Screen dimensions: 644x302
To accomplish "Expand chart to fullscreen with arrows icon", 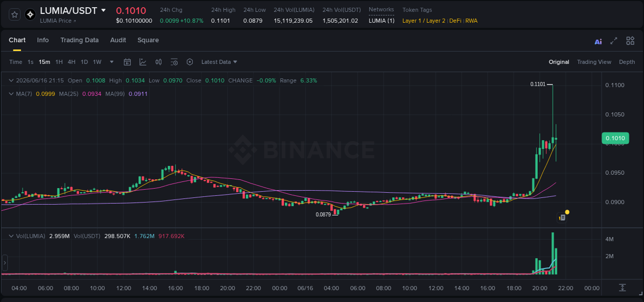I will coord(614,41).
